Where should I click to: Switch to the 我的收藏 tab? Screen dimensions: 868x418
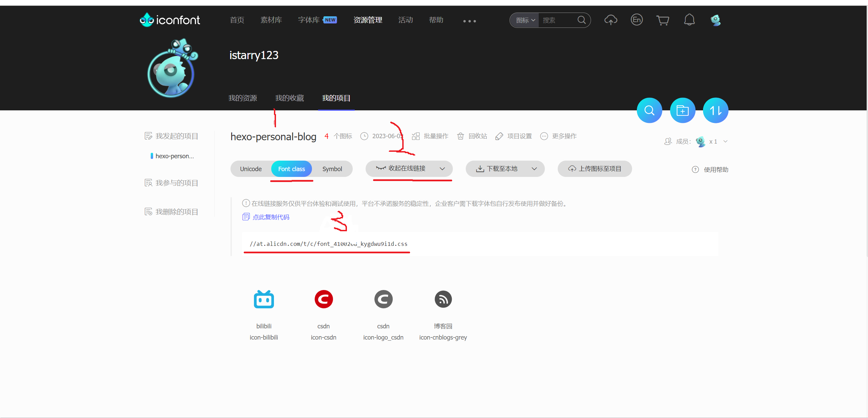289,98
